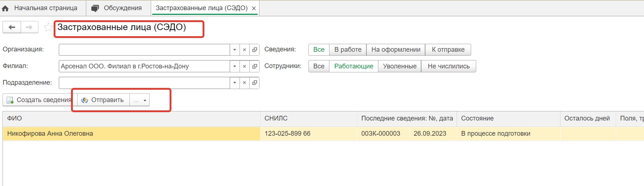Viewport: 644px width, 186px height.
Task: Click the Осталось дней column header
Action: pyautogui.click(x=588, y=118)
